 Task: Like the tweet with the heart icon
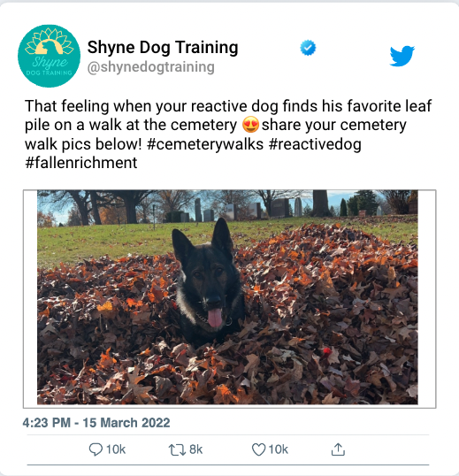[x=259, y=449]
